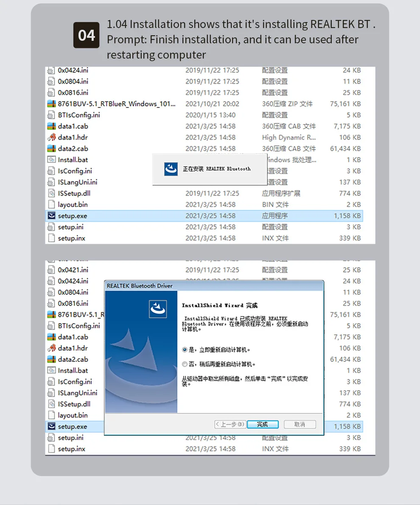The width and height of the screenshot is (420, 505).
Task: Click the blue icon in the installing REALTEK popup
Action: pos(171,169)
